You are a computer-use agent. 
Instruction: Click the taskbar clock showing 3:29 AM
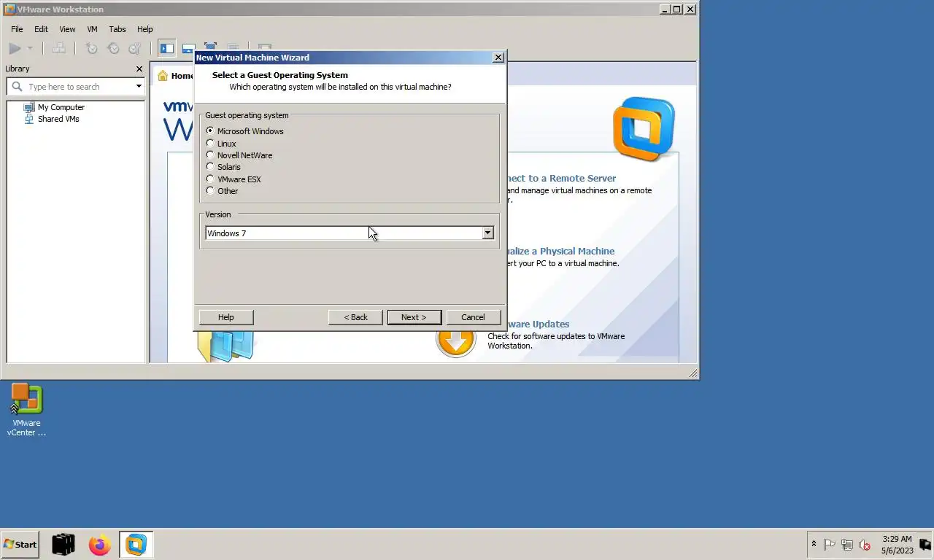pos(897,545)
